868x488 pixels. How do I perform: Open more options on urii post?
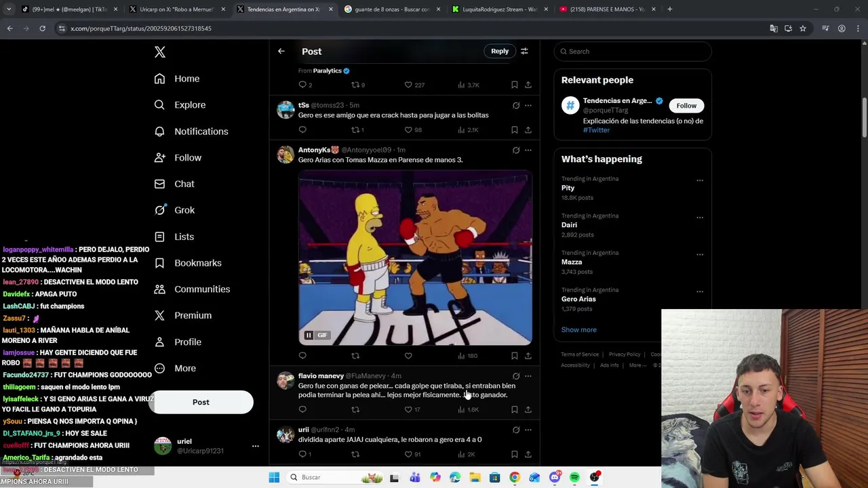pyautogui.click(x=528, y=430)
